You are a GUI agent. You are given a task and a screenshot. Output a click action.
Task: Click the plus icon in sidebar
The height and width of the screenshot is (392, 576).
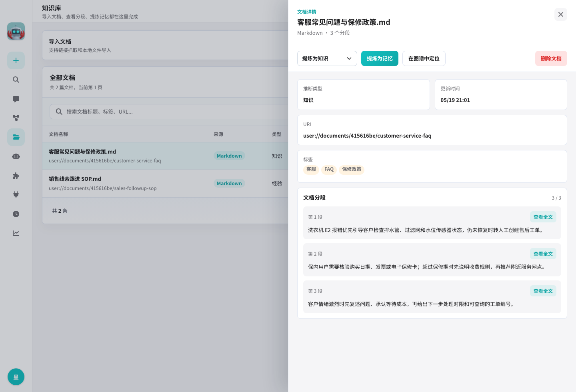[16, 60]
